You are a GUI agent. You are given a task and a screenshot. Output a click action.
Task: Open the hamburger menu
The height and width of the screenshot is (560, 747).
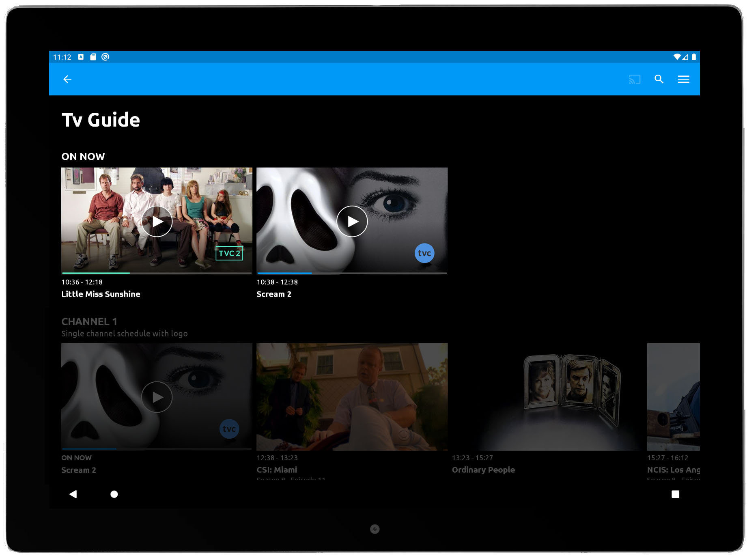pyautogui.click(x=684, y=79)
